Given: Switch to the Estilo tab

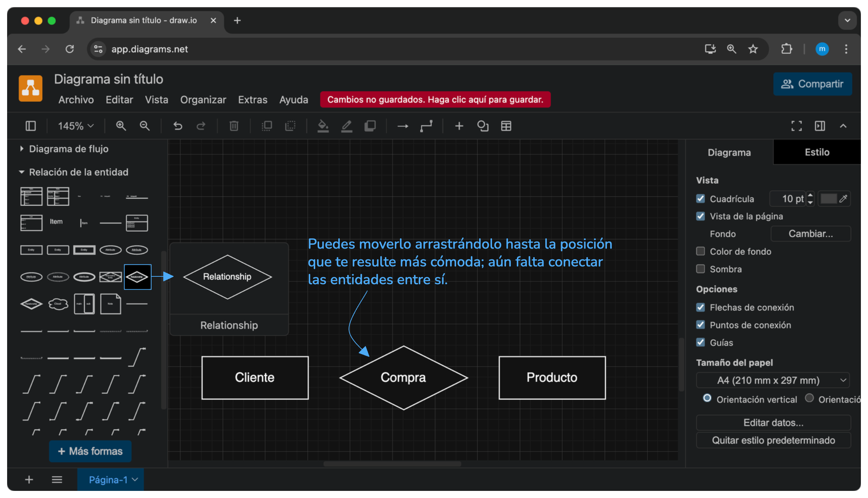Looking at the screenshot, I should point(817,152).
